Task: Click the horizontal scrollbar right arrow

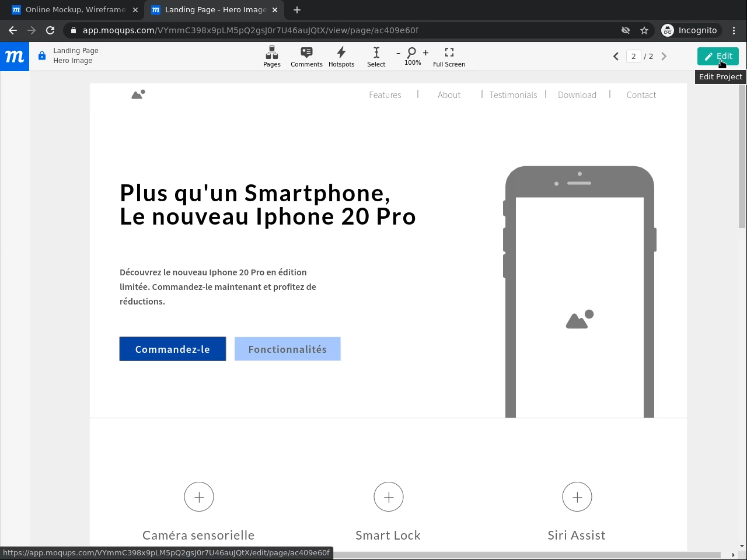Action: coord(734,555)
